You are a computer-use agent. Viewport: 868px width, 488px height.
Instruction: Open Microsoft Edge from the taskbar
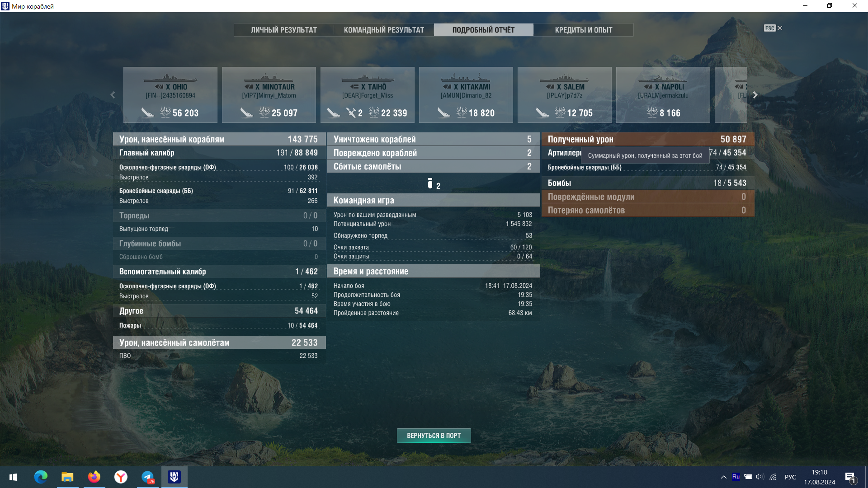(41, 477)
